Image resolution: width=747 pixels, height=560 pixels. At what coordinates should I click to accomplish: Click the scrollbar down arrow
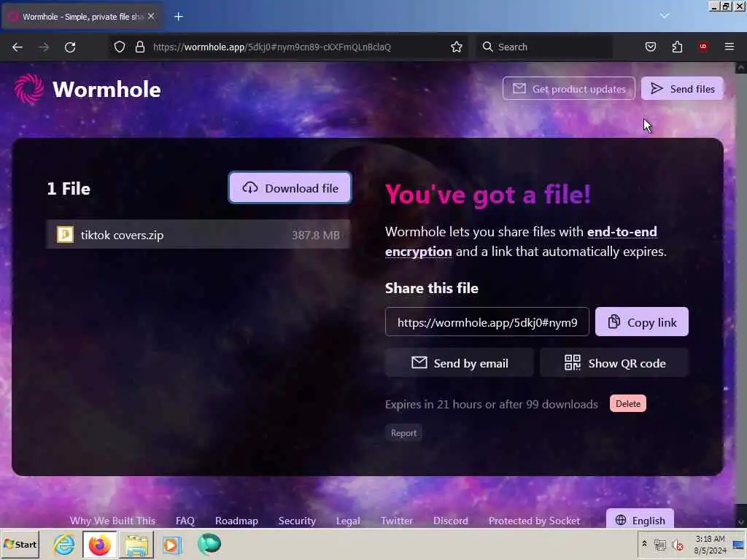click(741, 522)
